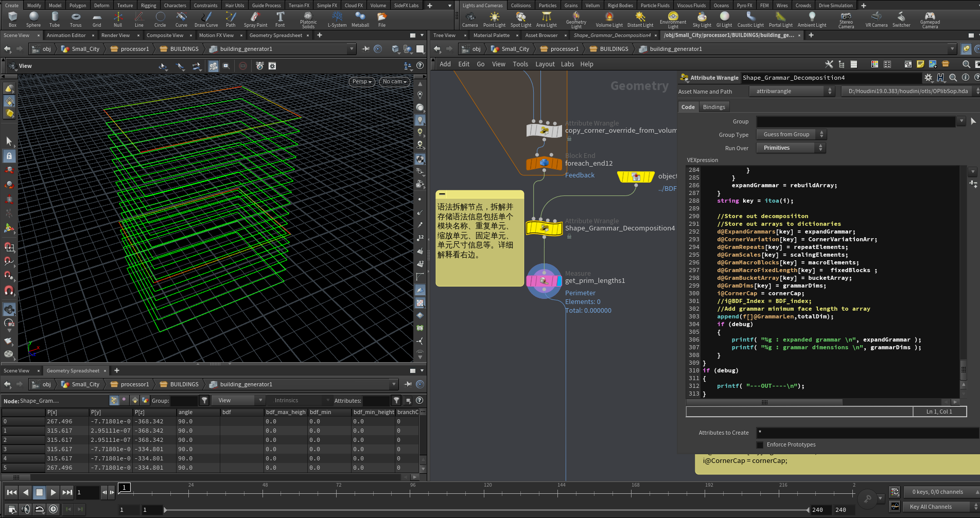Open the Run Over dropdown
The width and height of the screenshot is (980, 518).
tap(791, 148)
